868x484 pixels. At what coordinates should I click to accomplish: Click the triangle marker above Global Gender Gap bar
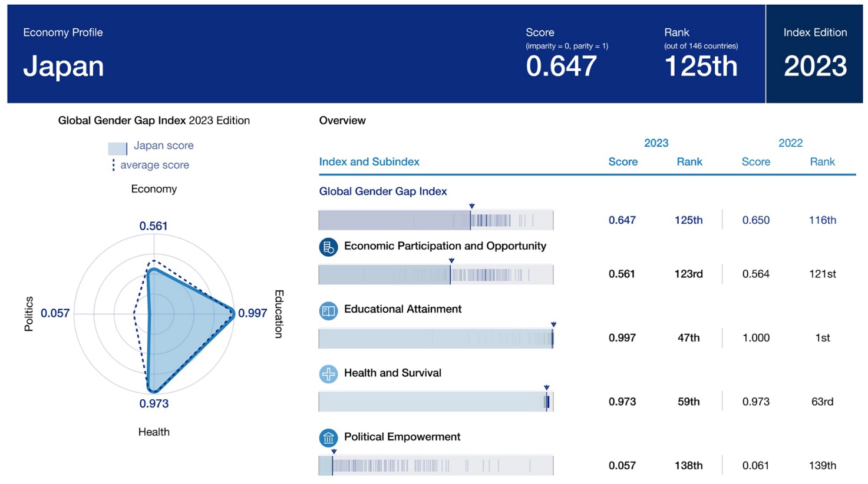pos(471,206)
